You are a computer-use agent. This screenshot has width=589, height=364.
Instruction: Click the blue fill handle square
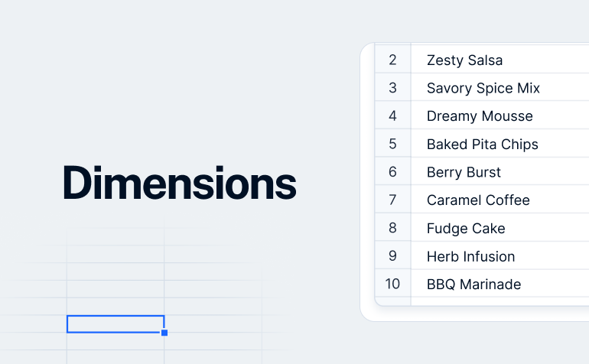click(x=164, y=333)
